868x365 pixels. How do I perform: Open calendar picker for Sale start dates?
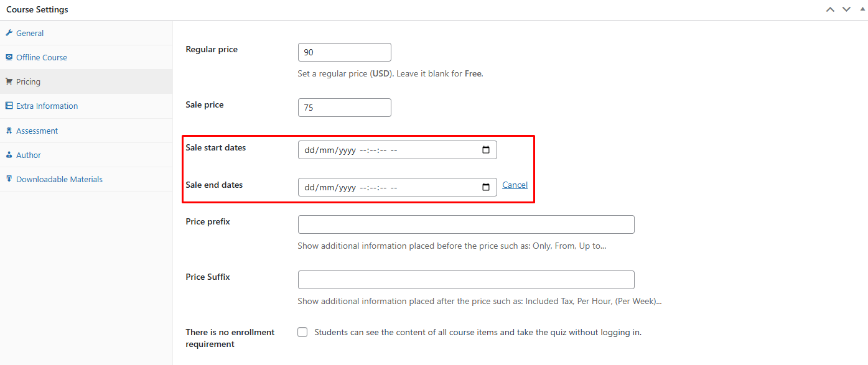click(x=486, y=150)
